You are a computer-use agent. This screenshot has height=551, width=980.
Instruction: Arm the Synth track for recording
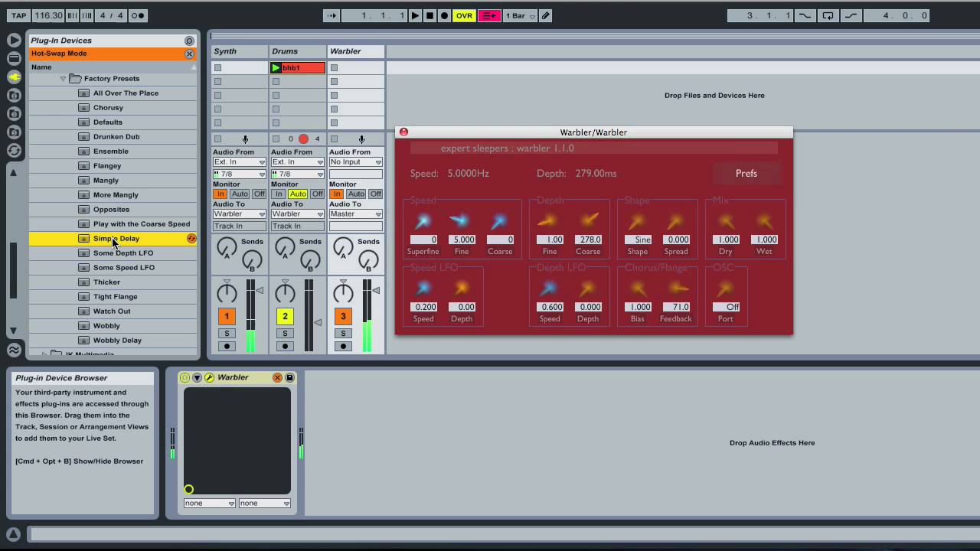[227, 347]
